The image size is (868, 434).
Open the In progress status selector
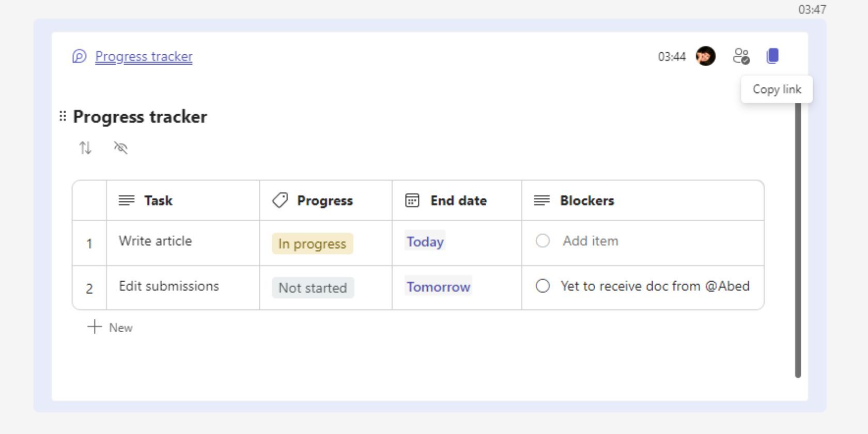[312, 243]
